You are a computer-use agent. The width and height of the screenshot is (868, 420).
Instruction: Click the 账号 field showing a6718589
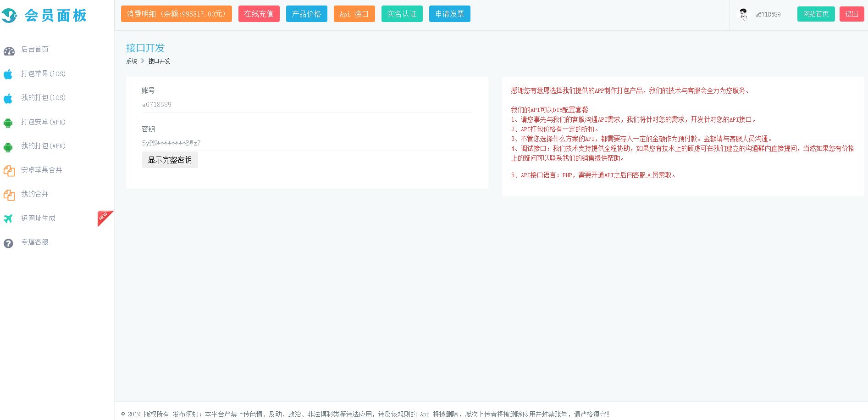pyautogui.click(x=307, y=105)
